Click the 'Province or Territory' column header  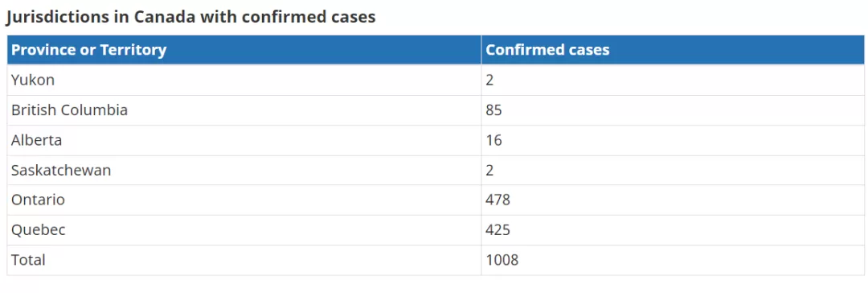(244, 50)
